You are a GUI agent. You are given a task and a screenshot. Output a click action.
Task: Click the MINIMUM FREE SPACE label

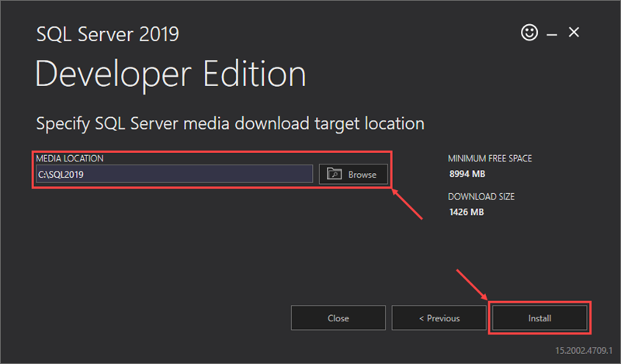(x=490, y=158)
